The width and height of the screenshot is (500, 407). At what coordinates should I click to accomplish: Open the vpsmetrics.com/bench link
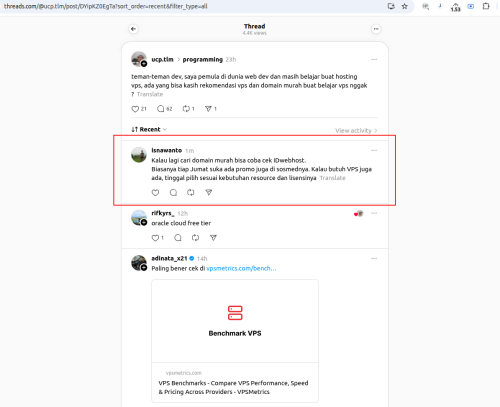click(241, 268)
